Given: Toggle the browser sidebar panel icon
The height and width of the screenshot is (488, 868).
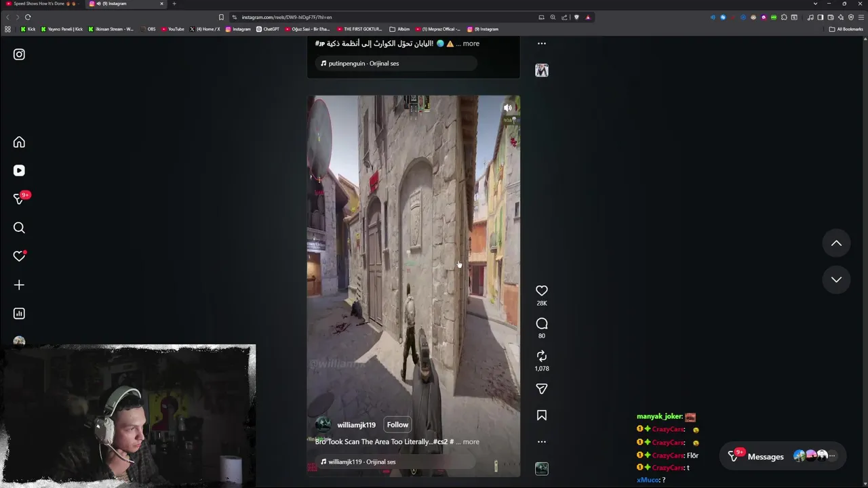Looking at the screenshot, I should (821, 17).
